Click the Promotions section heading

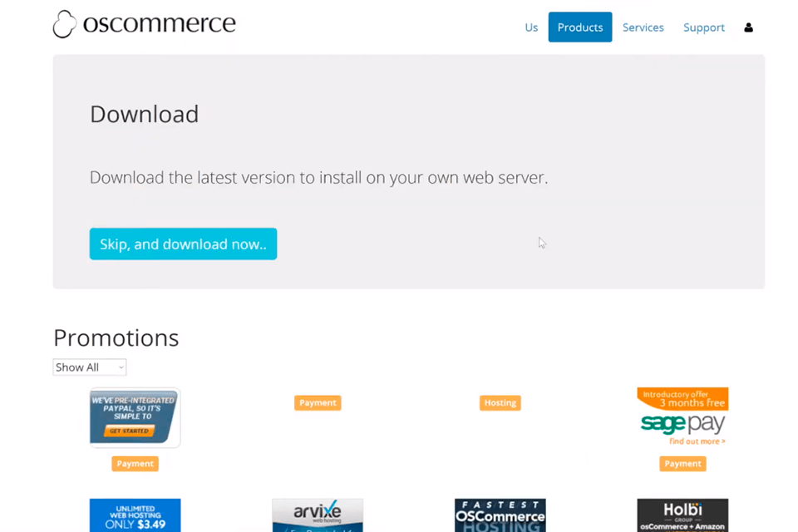coord(116,337)
